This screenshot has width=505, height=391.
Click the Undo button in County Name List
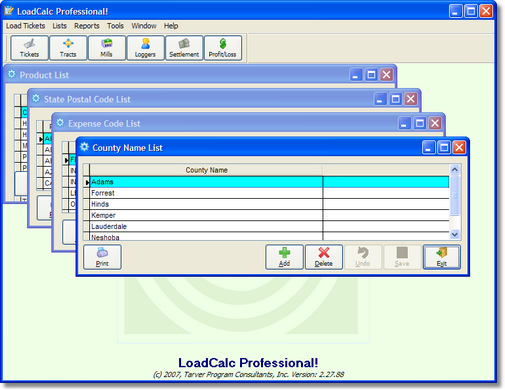(363, 257)
